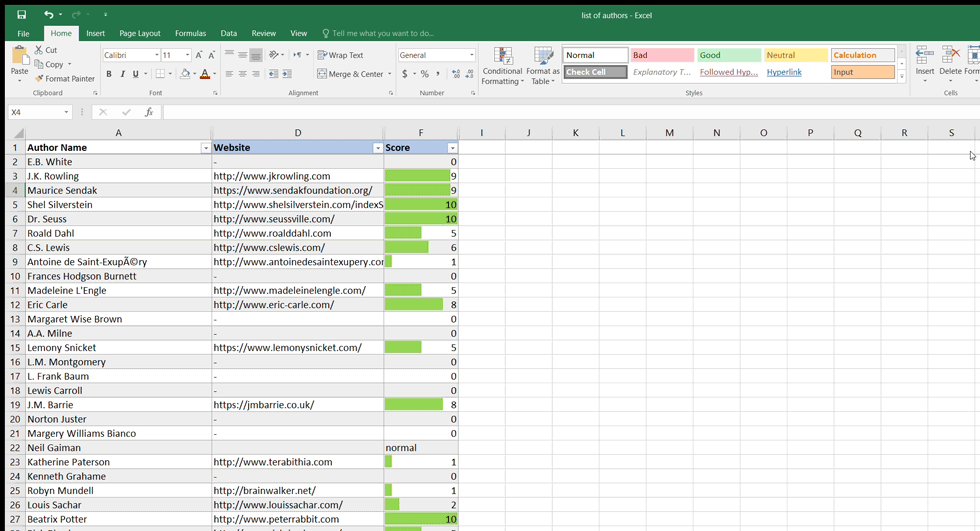The width and height of the screenshot is (980, 531).
Task: Click the Decrease Indent icon
Action: 274,74
